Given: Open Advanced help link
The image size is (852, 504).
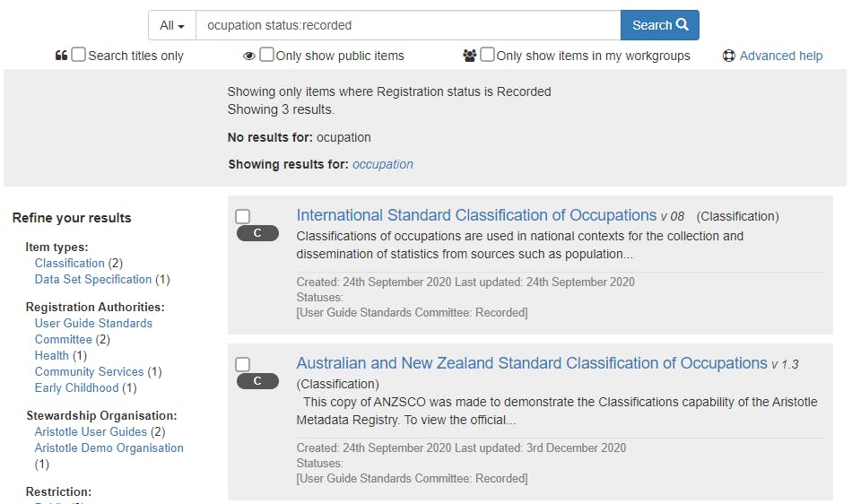Looking at the screenshot, I should pos(780,56).
